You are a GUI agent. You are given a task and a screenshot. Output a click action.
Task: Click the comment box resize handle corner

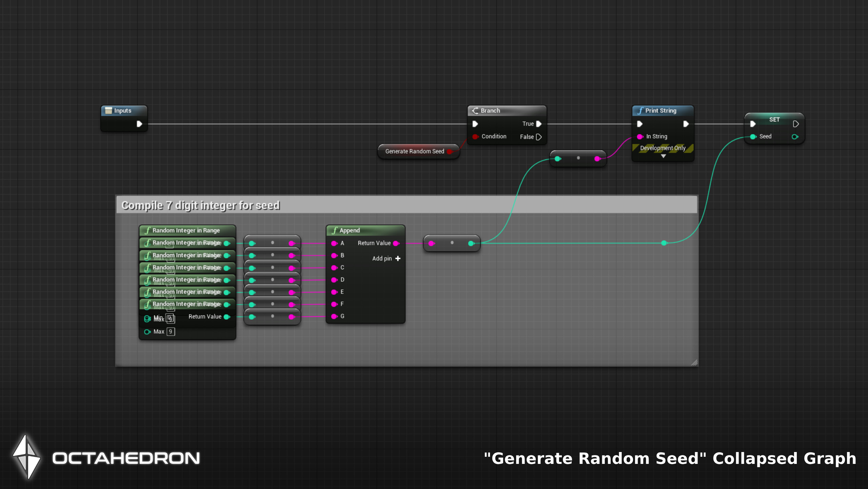click(x=694, y=362)
